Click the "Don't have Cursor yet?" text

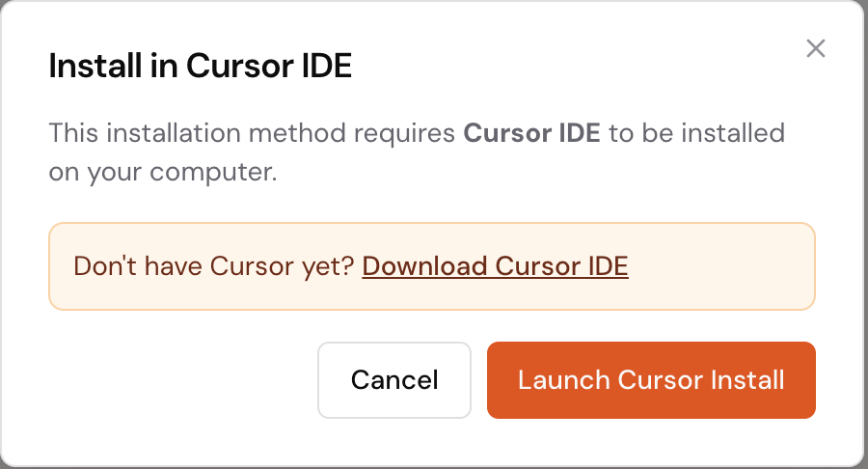(215, 266)
